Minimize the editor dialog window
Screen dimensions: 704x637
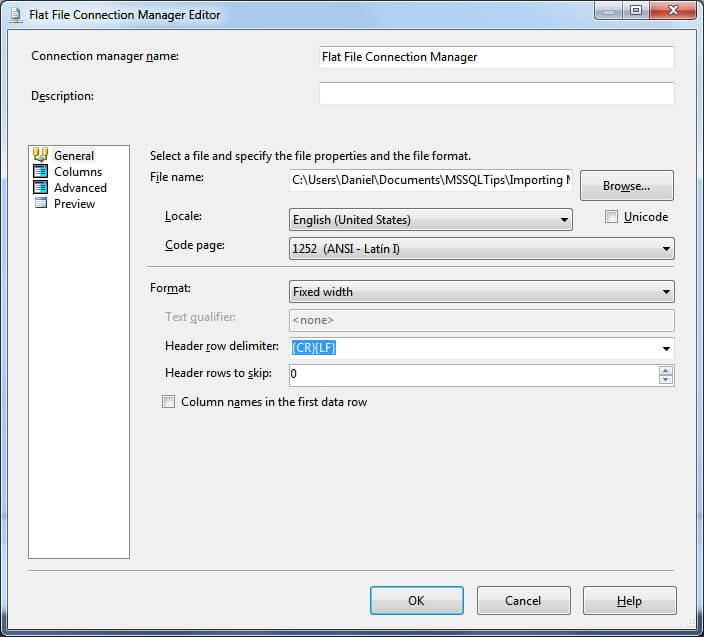point(608,10)
